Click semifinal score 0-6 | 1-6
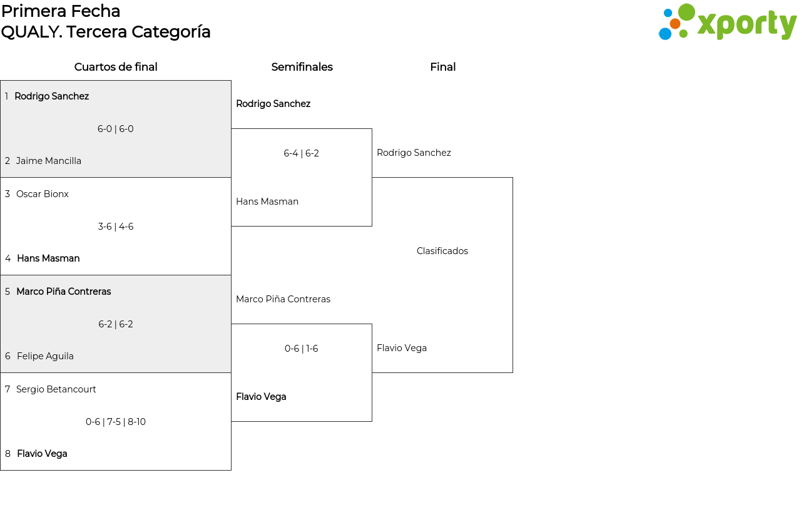The height and width of the screenshot is (532, 801). coord(302,349)
